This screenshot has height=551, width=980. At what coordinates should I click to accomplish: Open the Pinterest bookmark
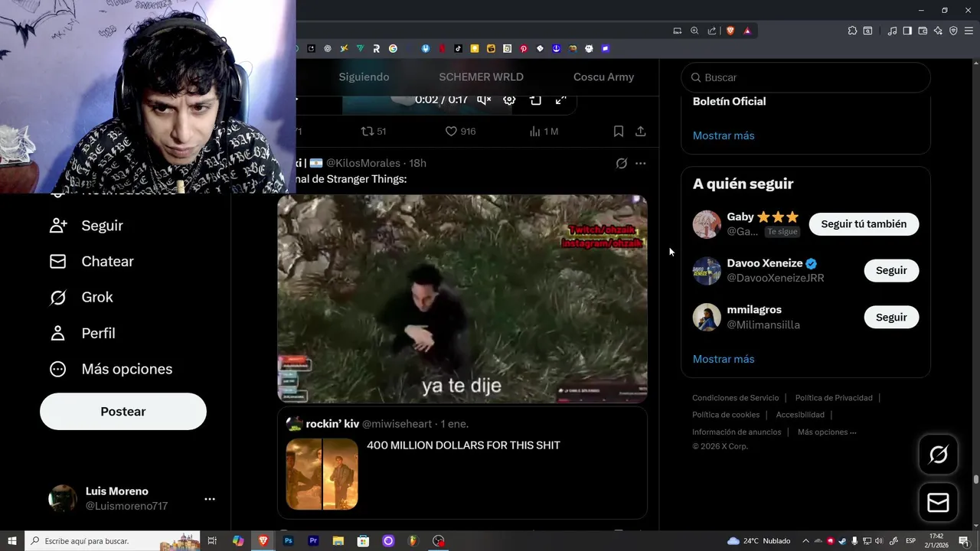coord(524,48)
